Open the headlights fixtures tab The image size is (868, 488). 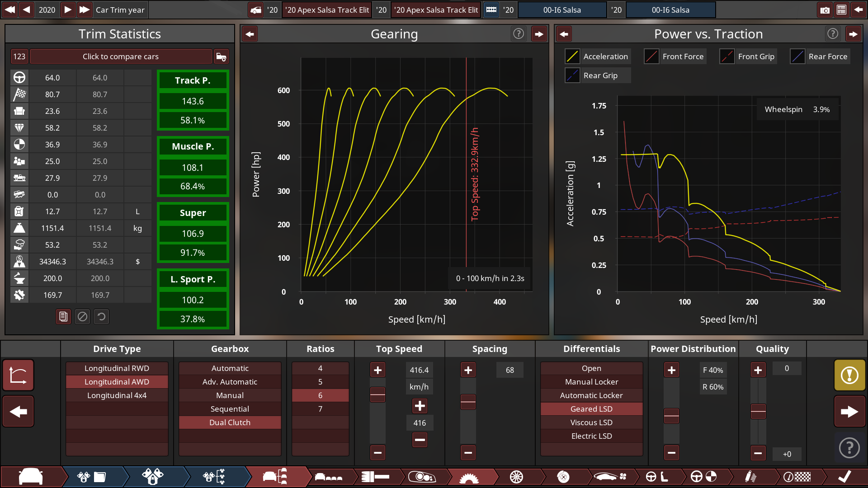pyautogui.click(x=422, y=477)
